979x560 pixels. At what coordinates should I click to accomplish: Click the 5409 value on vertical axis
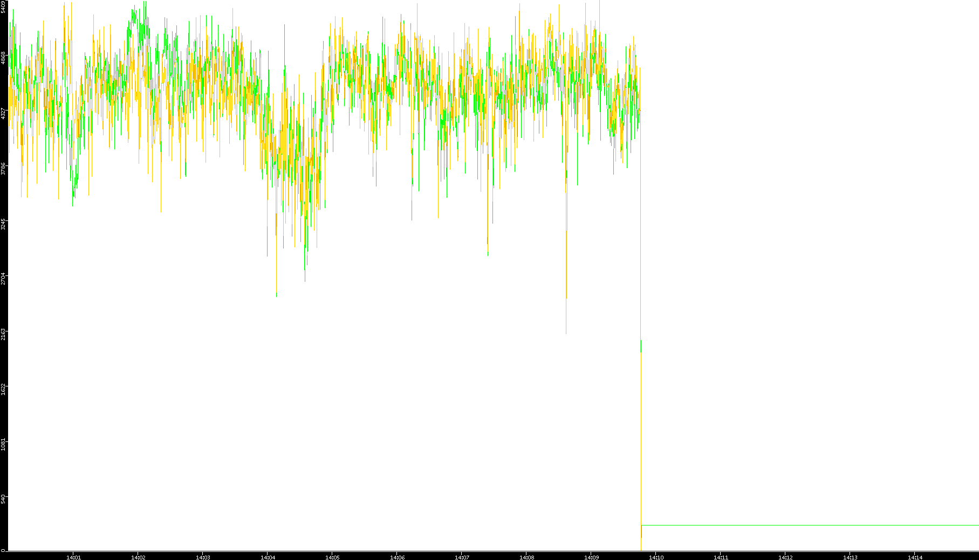(x=4, y=8)
